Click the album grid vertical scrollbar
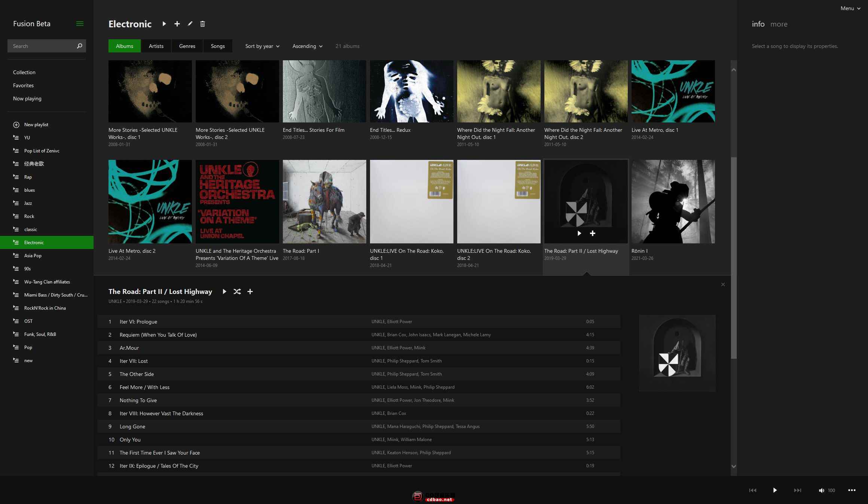The image size is (868, 504). pyautogui.click(x=734, y=258)
